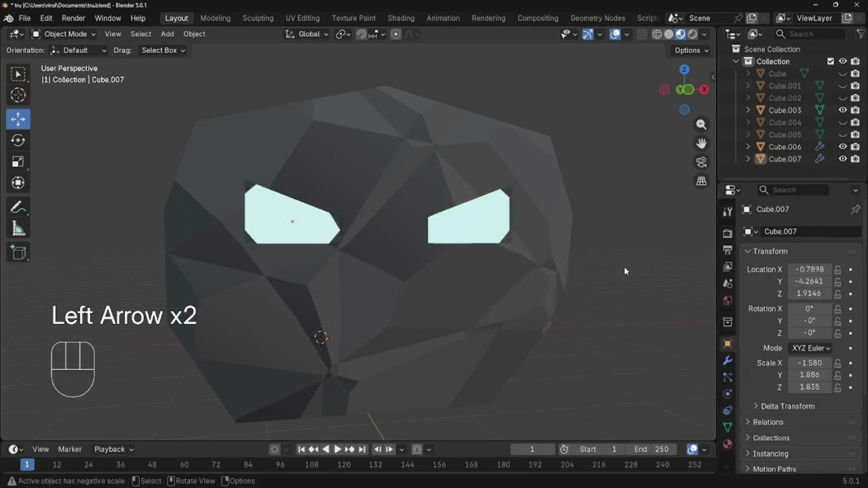Activate the Rotate tool

tap(18, 140)
